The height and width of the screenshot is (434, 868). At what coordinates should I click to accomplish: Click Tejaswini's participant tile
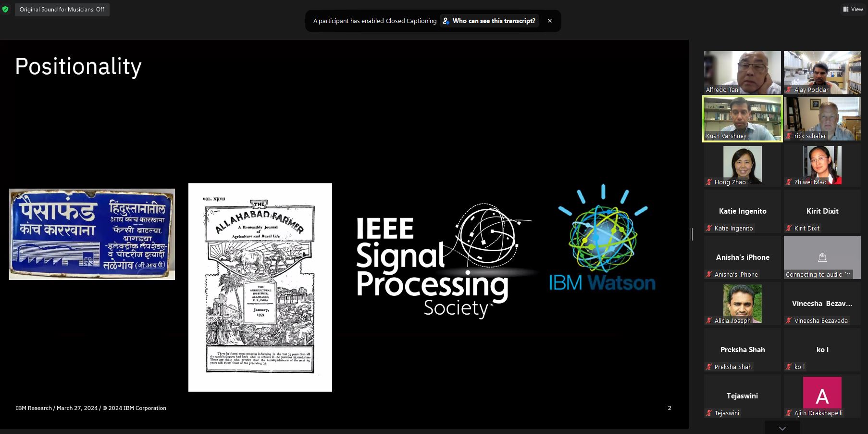(x=743, y=396)
